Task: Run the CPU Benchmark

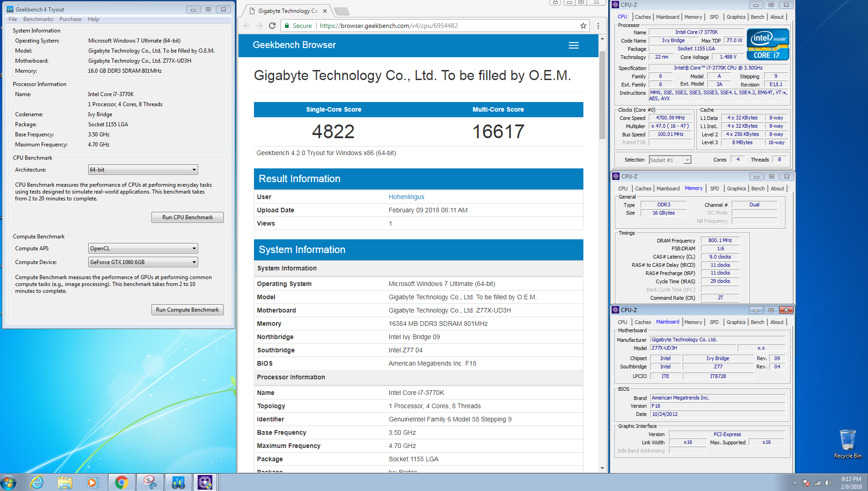Action: pyautogui.click(x=188, y=217)
